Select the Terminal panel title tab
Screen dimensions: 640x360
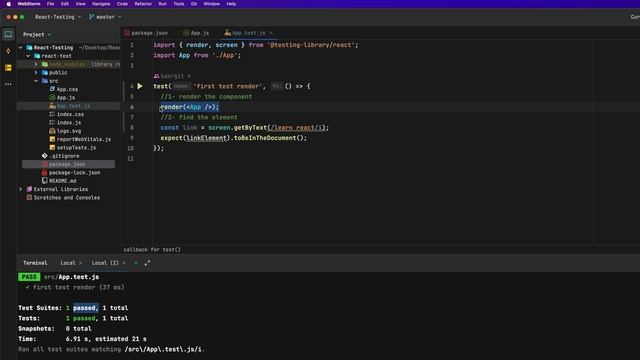click(x=35, y=263)
